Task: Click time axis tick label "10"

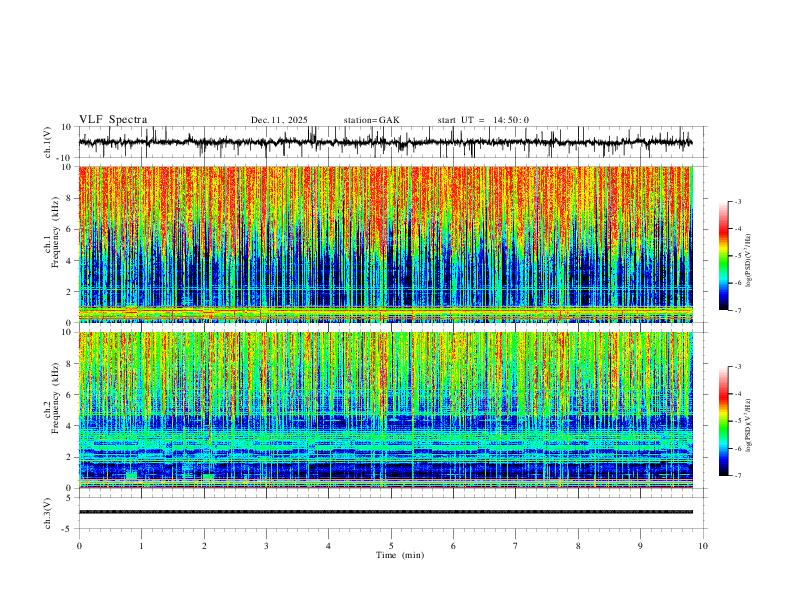Action: [703, 546]
